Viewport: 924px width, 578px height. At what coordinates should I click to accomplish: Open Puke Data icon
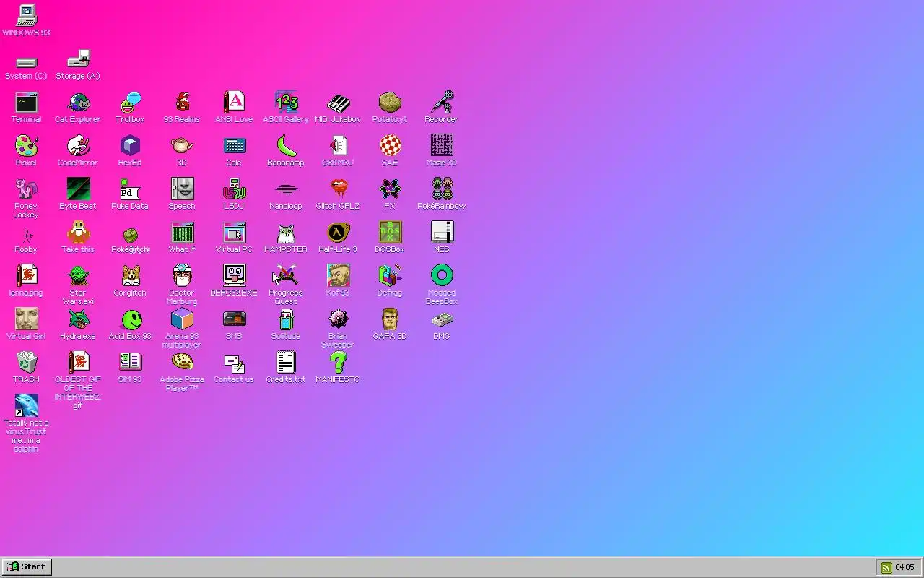pos(130,189)
